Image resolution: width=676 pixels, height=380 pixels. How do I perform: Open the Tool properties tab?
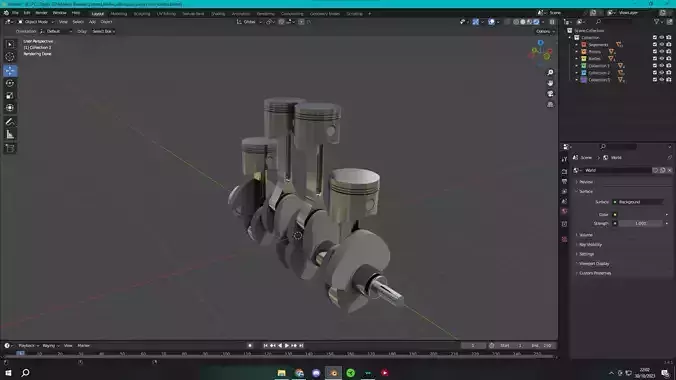pos(564,160)
